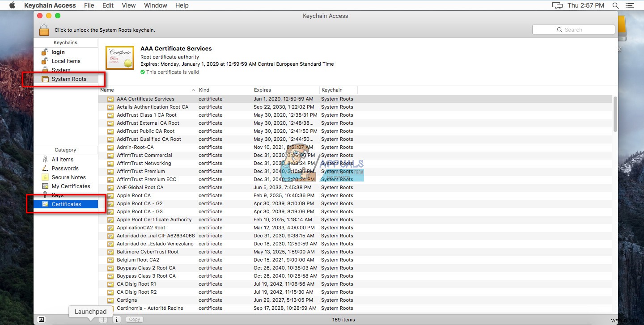The height and width of the screenshot is (325, 644).
Task: Select the AffirmTrust Premium ECC row
Action: click(355, 179)
